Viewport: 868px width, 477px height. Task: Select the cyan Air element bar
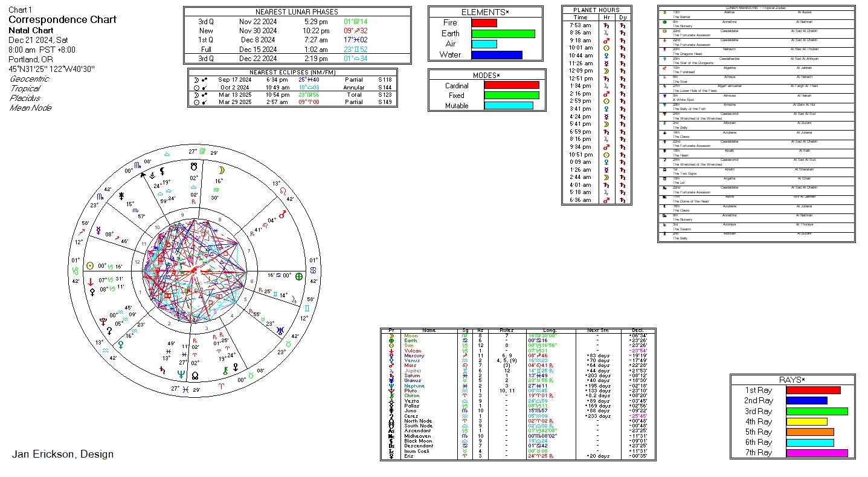click(484, 44)
